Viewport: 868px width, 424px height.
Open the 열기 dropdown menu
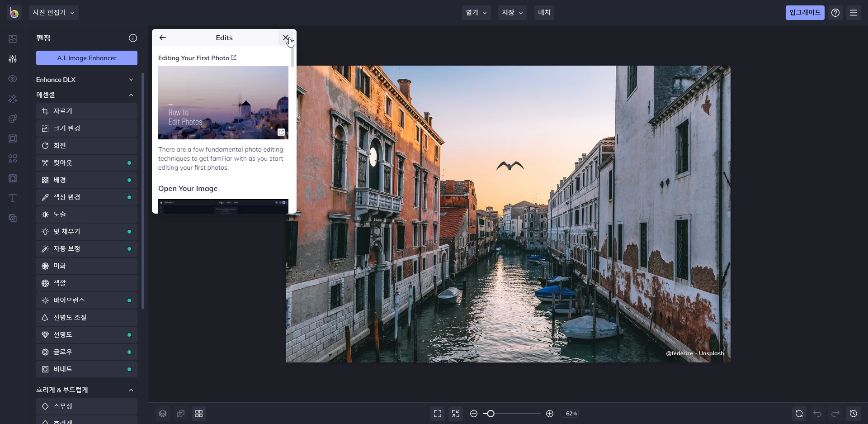(476, 13)
